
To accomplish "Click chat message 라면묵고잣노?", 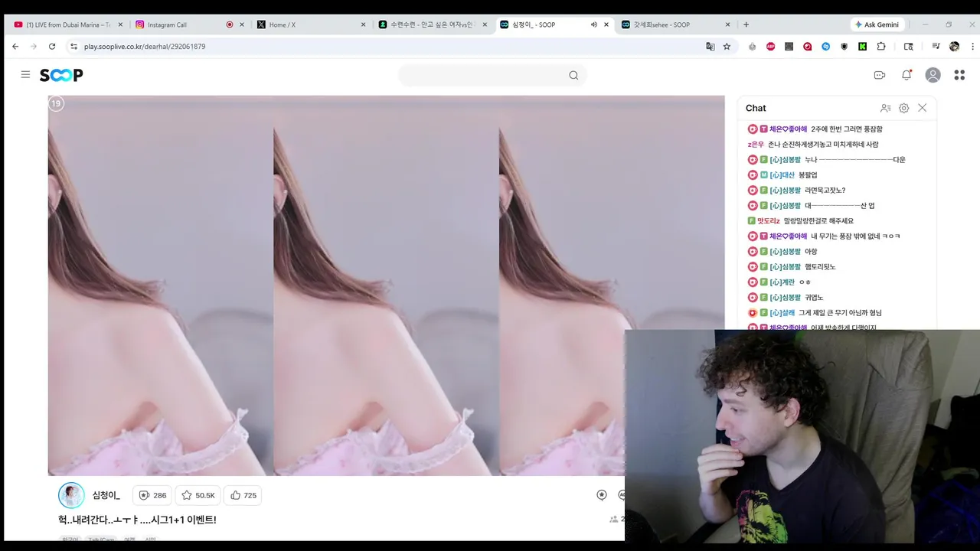I will [x=825, y=191].
